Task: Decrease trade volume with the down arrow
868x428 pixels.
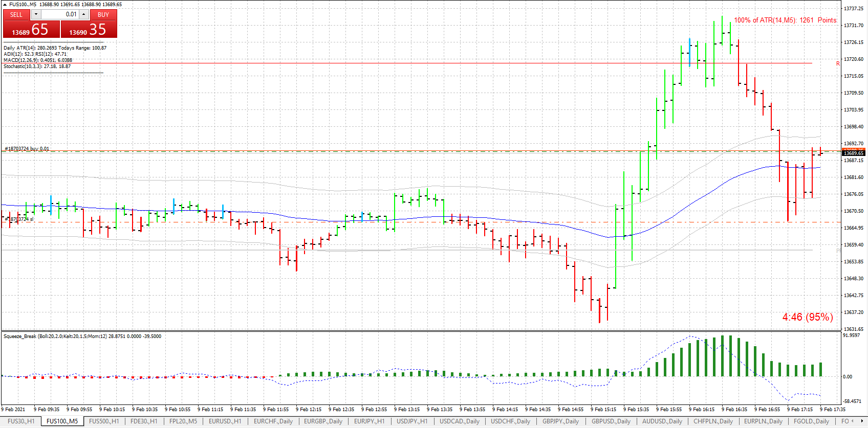Action: click(36, 14)
